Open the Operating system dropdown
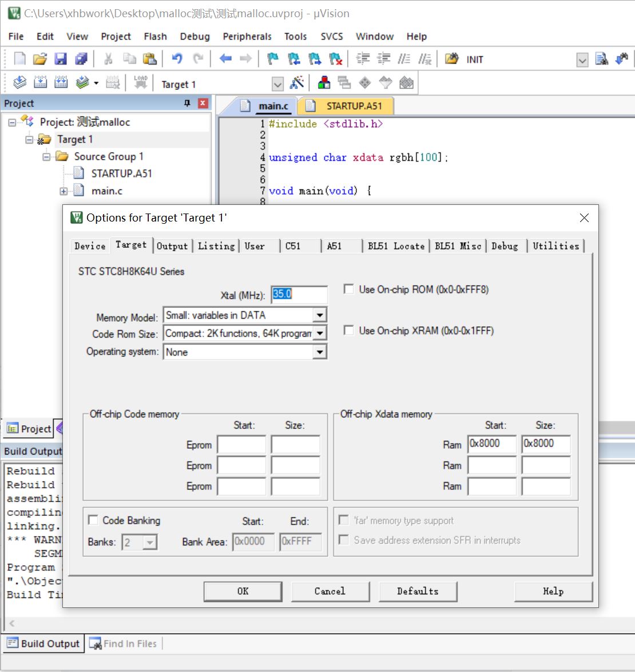The width and height of the screenshot is (635, 672). (x=319, y=352)
